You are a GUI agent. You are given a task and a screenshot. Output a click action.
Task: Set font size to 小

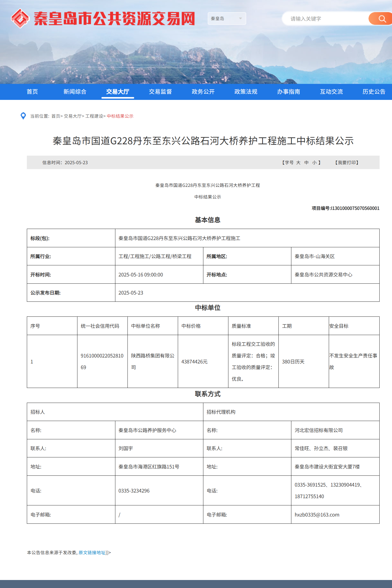(x=314, y=163)
